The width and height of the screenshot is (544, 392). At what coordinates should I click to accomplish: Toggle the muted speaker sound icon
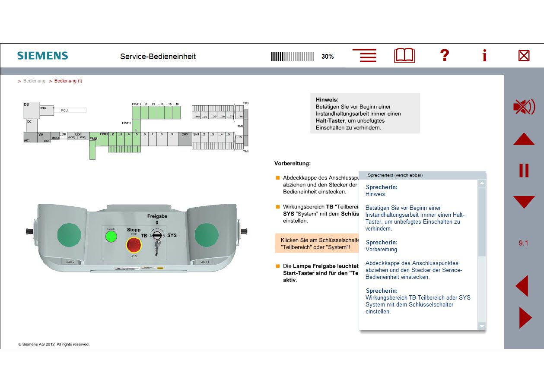coord(524,107)
